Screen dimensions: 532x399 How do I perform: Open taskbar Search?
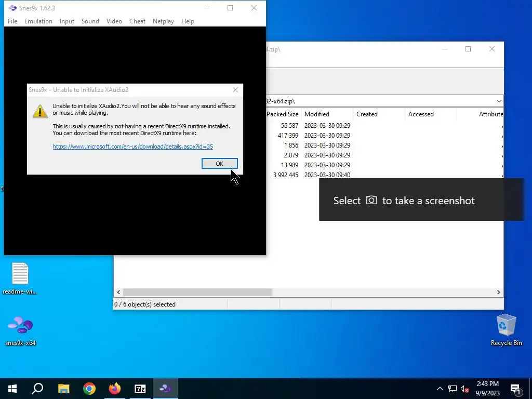coord(37,389)
